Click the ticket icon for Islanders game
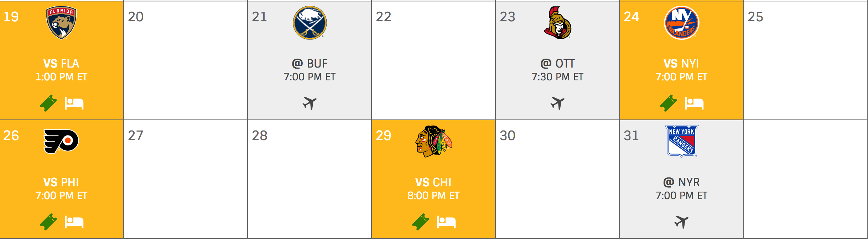The width and height of the screenshot is (868, 240). tap(669, 103)
